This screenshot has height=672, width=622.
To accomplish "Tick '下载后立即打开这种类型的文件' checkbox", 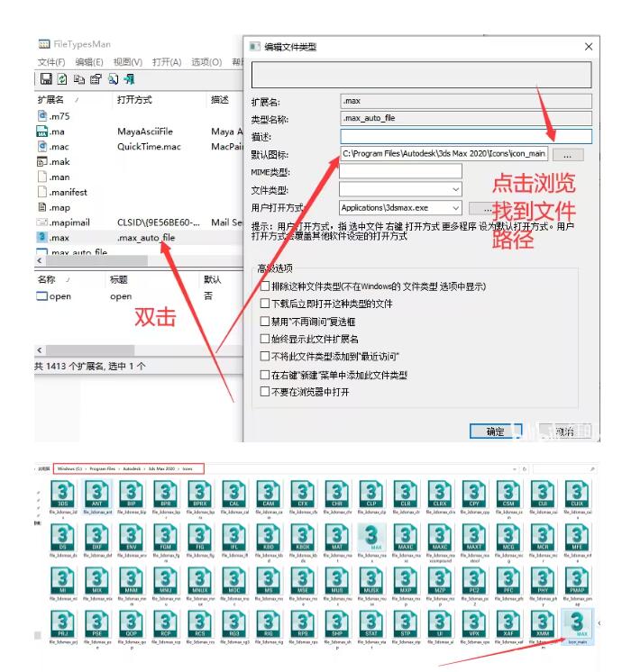I will click(265, 304).
